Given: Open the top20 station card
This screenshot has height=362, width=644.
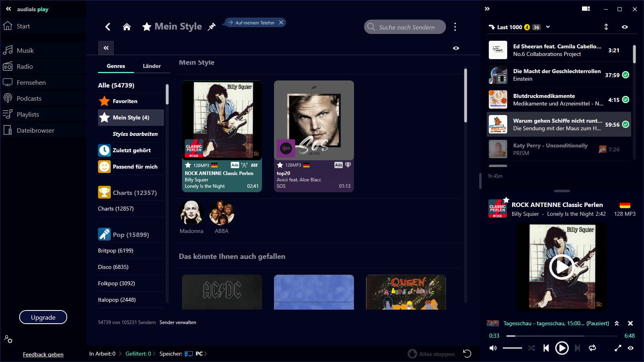Looking at the screenshot, I should click(314, 136).
